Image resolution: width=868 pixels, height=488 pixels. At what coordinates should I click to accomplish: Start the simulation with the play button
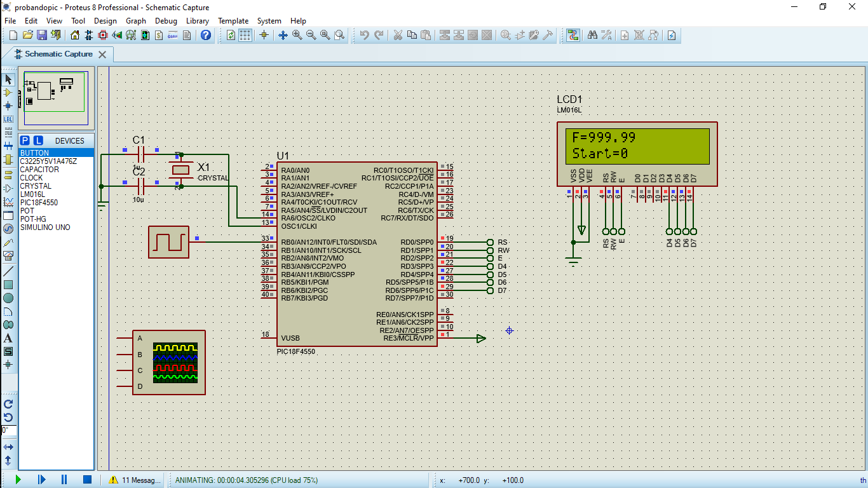point(18,480)
